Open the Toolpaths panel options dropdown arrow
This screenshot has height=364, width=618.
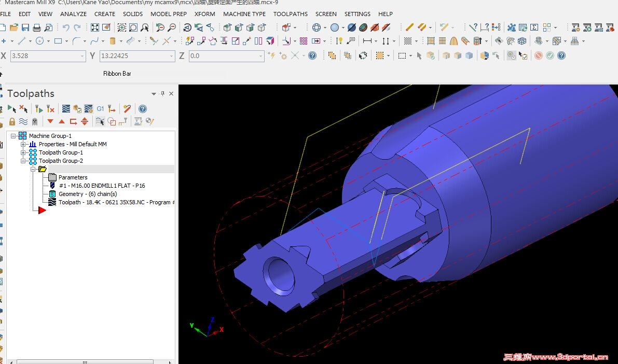click(154, 94)
